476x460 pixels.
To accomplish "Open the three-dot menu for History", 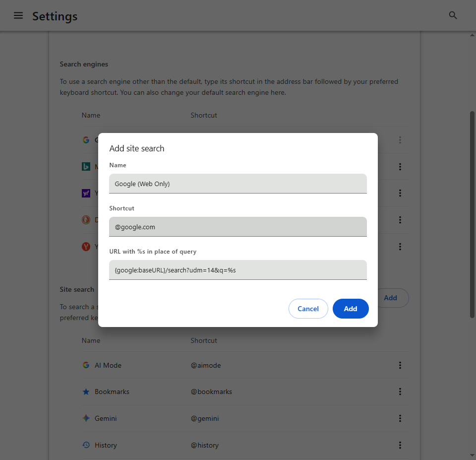I will click(x=400, y=445).
